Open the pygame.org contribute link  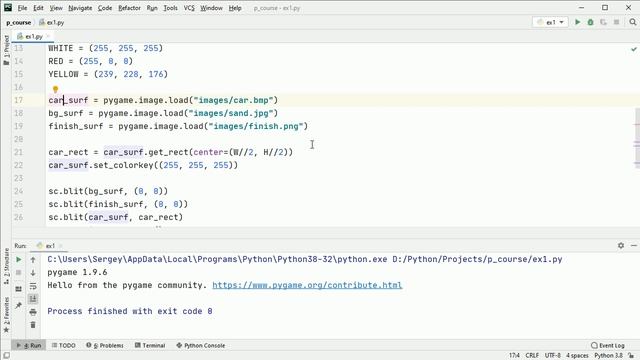pos(307,285)
